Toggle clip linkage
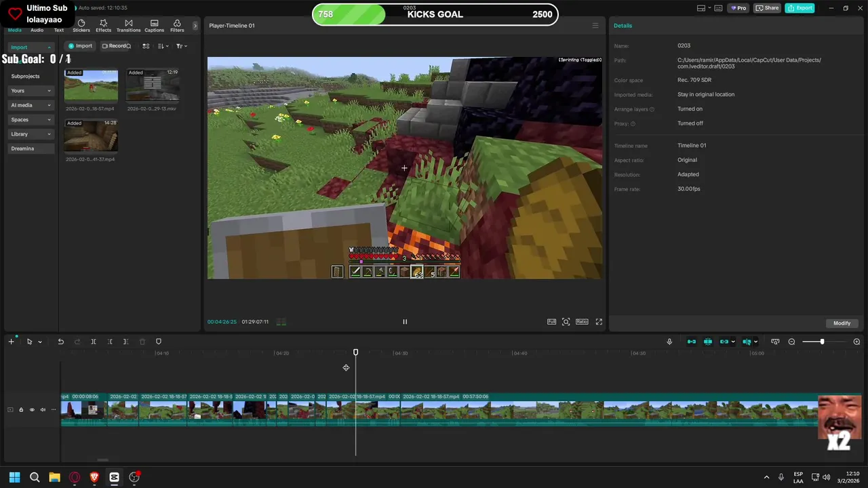Image resolution: width=868 pixels, height=488 pixels. click(724, 342)
